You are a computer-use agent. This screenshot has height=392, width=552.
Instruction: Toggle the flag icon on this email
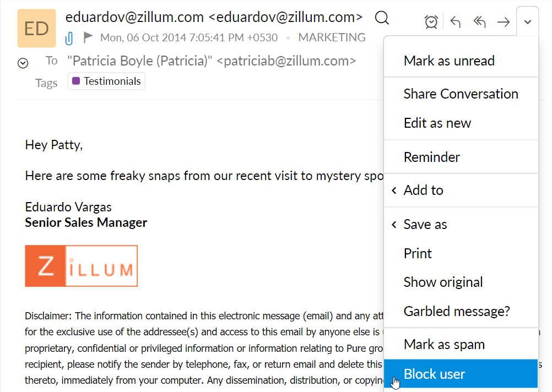[88, 37]
